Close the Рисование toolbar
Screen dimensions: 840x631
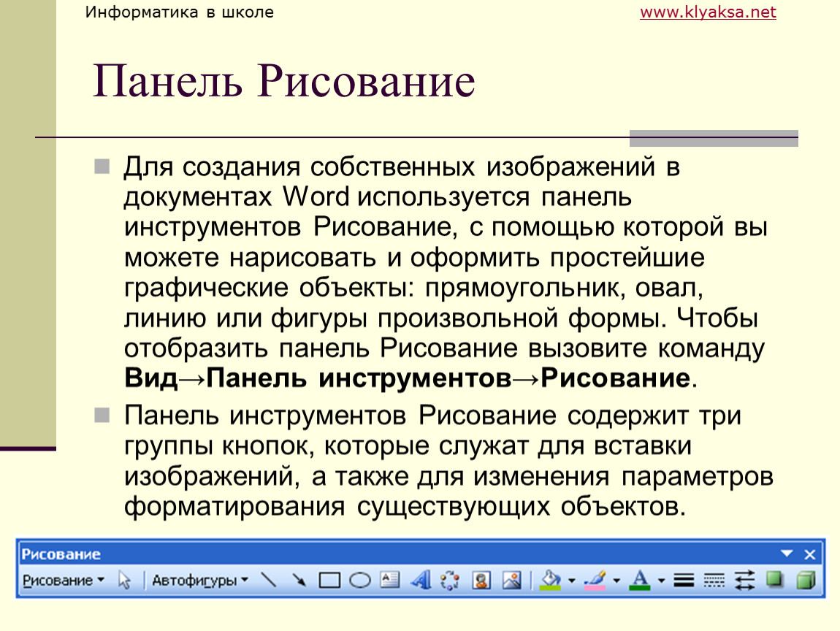pos(810,554)
